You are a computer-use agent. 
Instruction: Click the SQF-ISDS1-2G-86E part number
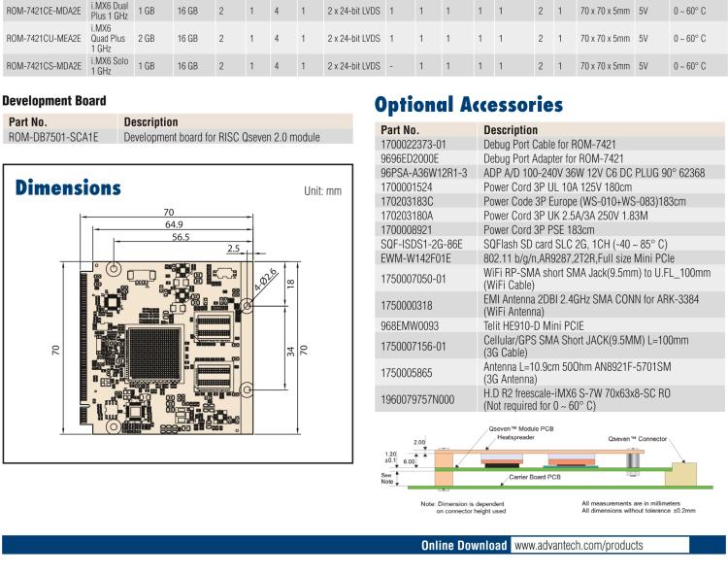pyautogui.click(x=421, y=245)
